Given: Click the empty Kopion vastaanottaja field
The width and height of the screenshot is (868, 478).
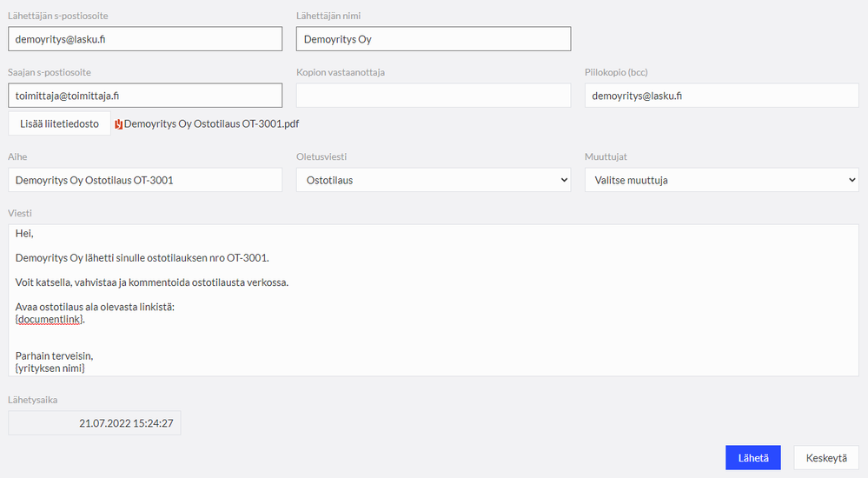Looking at the screenshot, I should pos(434,96).
